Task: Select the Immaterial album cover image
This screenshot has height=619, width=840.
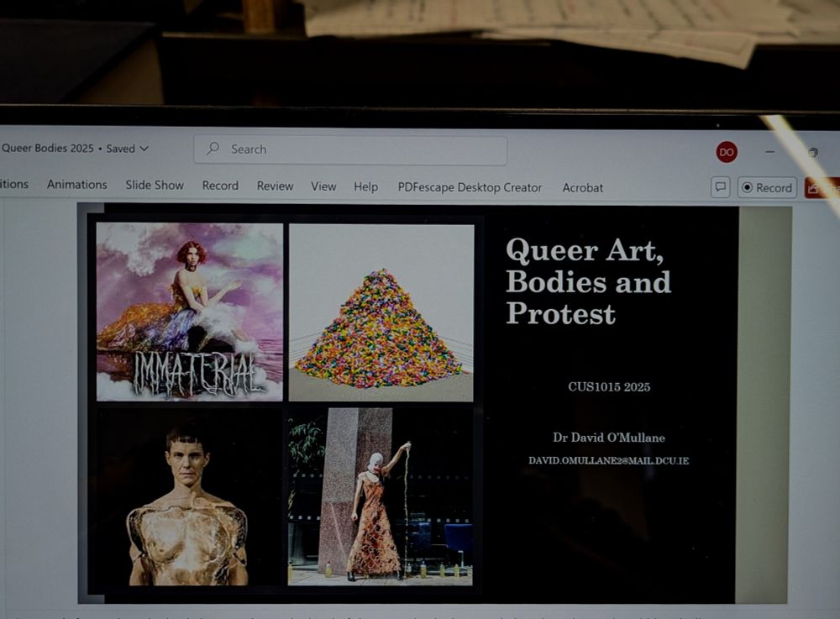Action: pyautogui.click(x=190, y=312)
